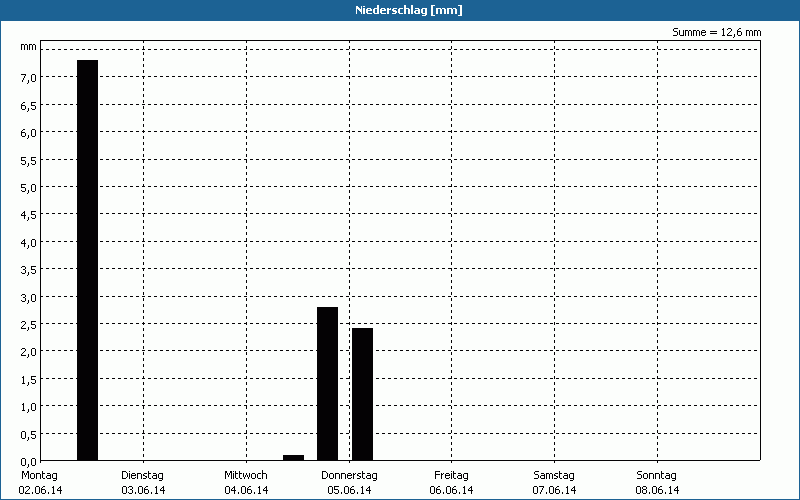Click the date 03.06.14

pos(143,490)
